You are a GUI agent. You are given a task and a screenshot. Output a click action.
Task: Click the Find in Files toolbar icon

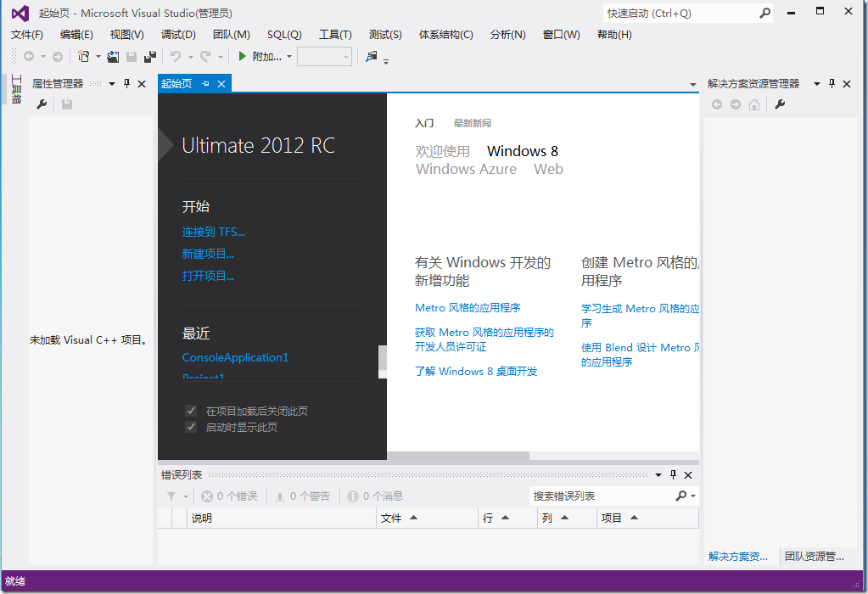[371, 57]
